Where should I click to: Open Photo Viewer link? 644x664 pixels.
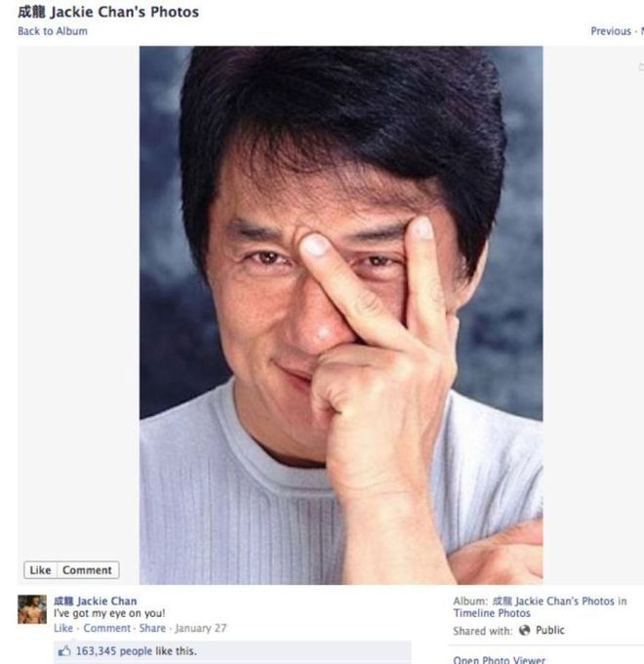pyautogui.click(x=500, y=659)
